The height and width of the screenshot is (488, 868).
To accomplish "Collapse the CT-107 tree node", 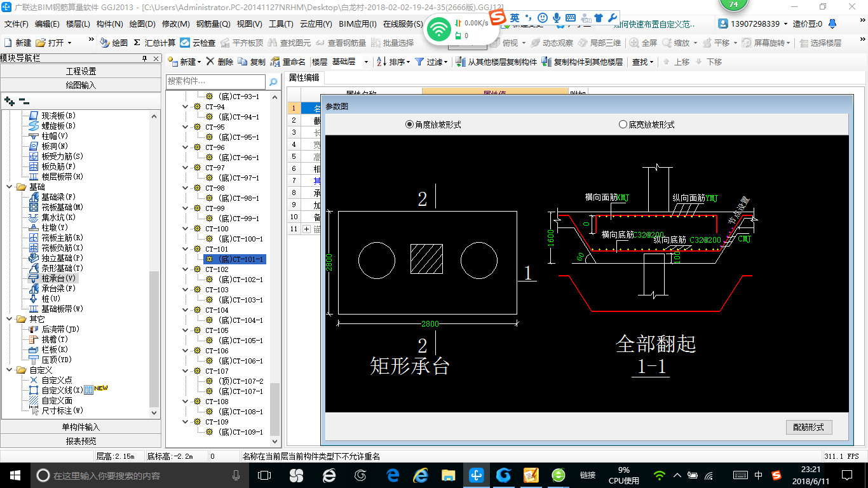I will (x=186, y=371).
